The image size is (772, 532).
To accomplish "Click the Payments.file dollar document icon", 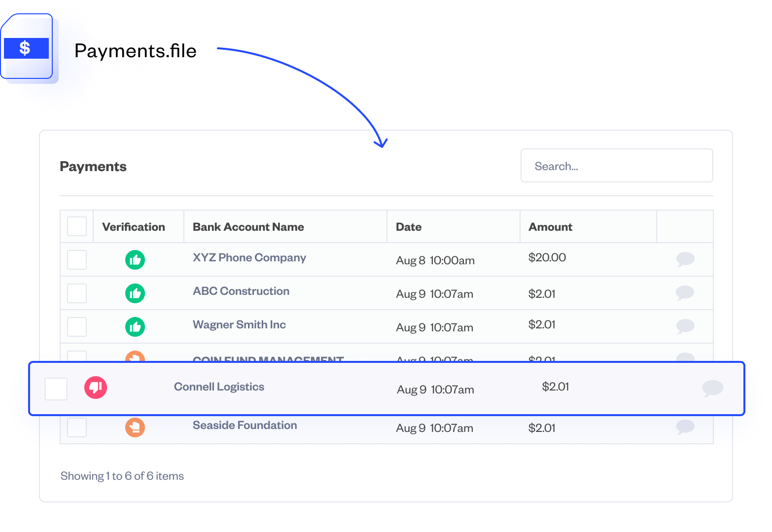I will pyautogui.click(x=27, y=47).
